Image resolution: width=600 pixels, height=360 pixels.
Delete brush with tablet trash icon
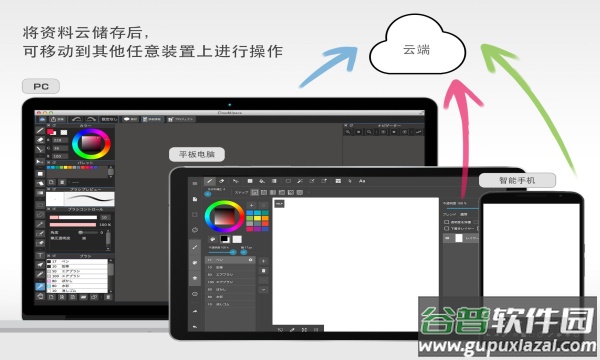[x=263, y=271]
